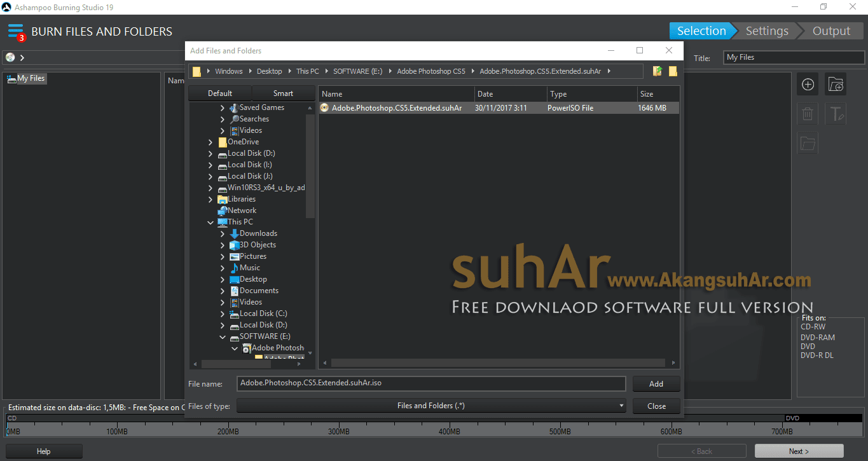The image size is (868, 461).
Task: Expand the Downloads folder node
Action: 223,233
